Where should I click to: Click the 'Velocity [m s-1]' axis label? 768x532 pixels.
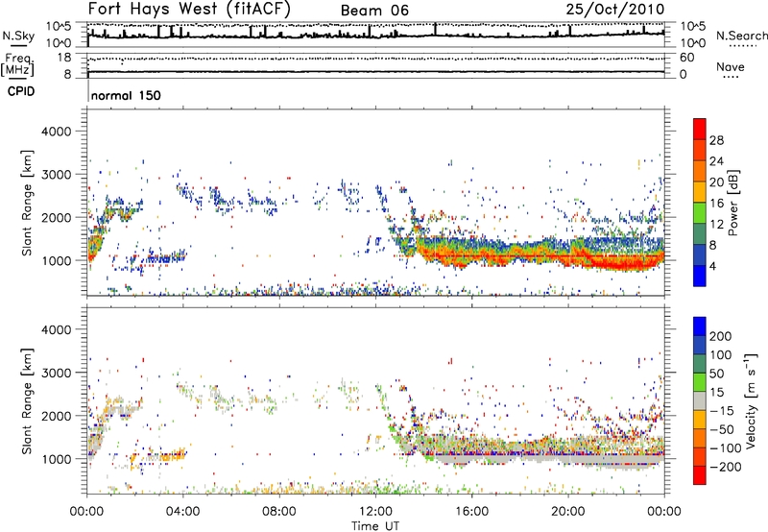(x=751, y=400)
